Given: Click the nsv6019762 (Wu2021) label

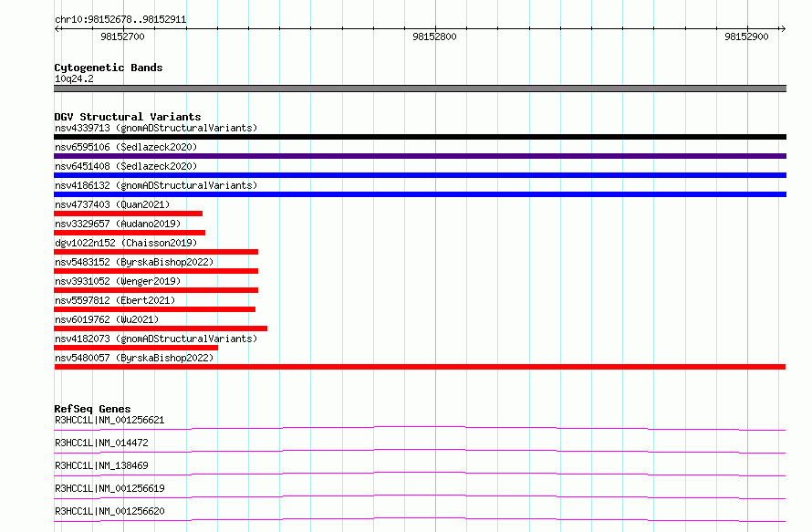Looking at the screenshot, I should click(x=107, y=319).
